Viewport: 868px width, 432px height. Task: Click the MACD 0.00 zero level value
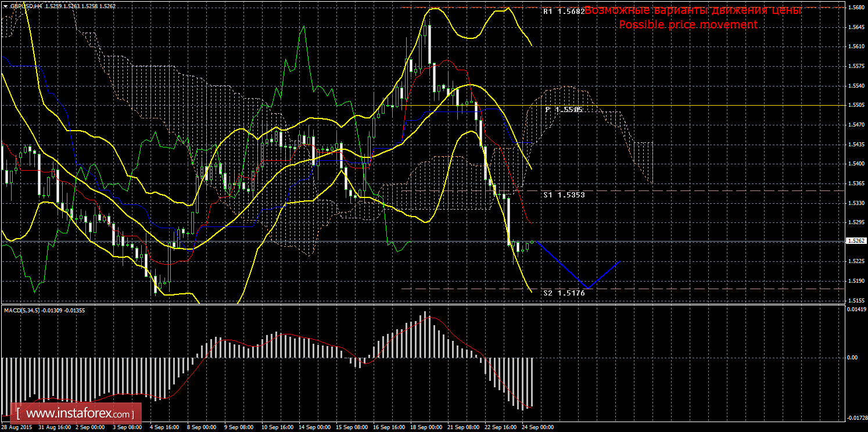point(852,358)
